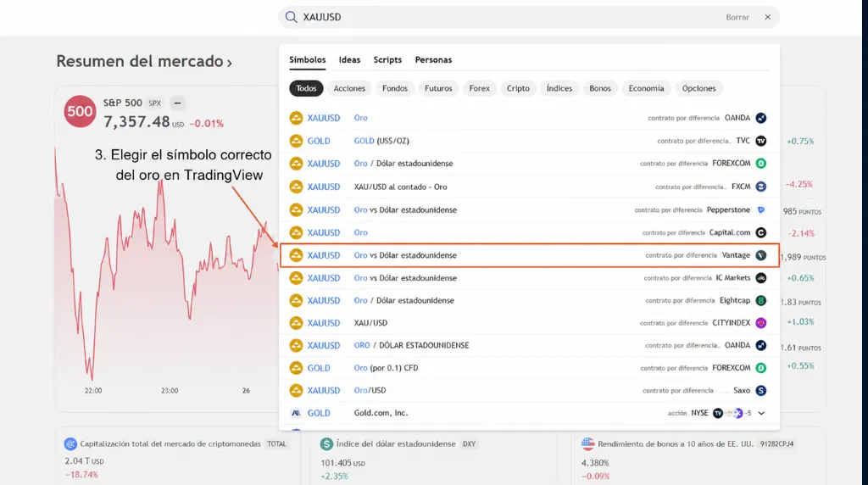Select Gold.com, Inc. NYSE result

click(529, 413)
